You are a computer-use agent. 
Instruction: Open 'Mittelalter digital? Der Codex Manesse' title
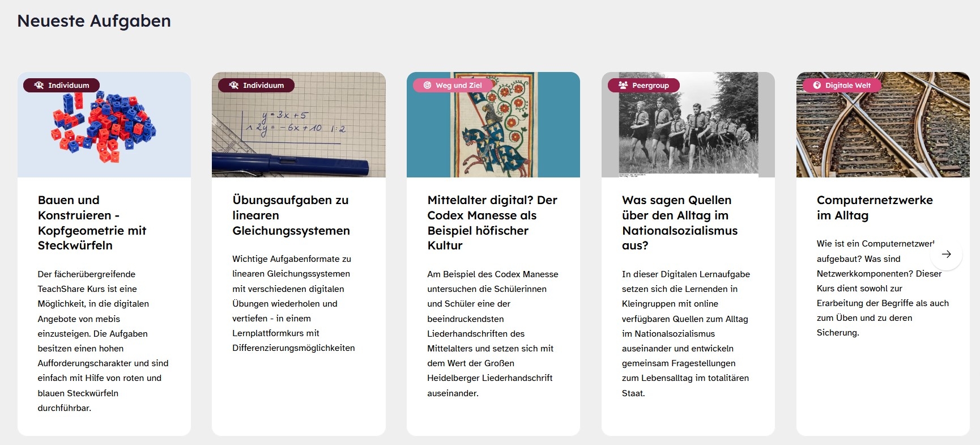(492, 223)
